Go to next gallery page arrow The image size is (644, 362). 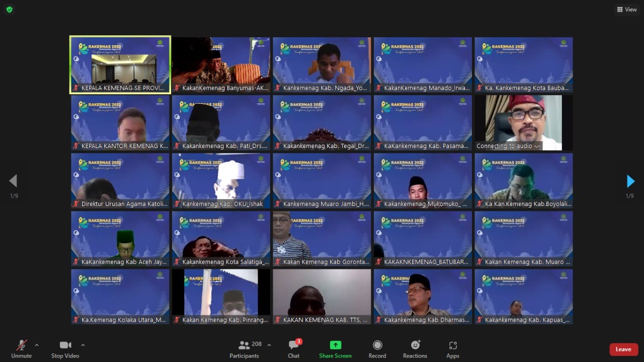pos(630,181)
